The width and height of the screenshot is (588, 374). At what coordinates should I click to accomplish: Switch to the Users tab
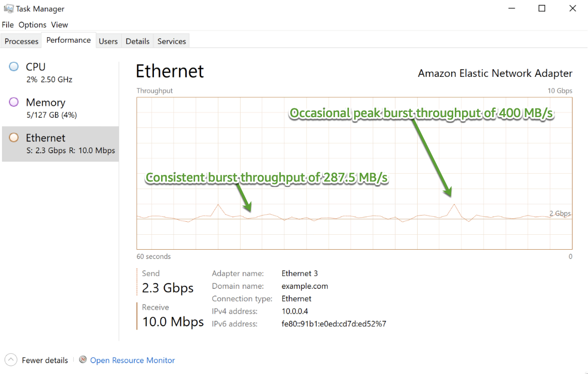tap(108, 41)
